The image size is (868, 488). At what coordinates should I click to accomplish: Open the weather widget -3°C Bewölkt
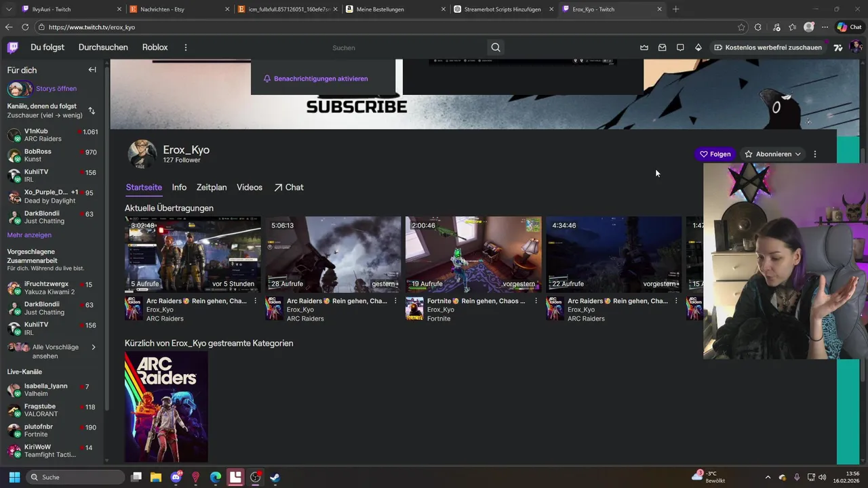point(709,476)
